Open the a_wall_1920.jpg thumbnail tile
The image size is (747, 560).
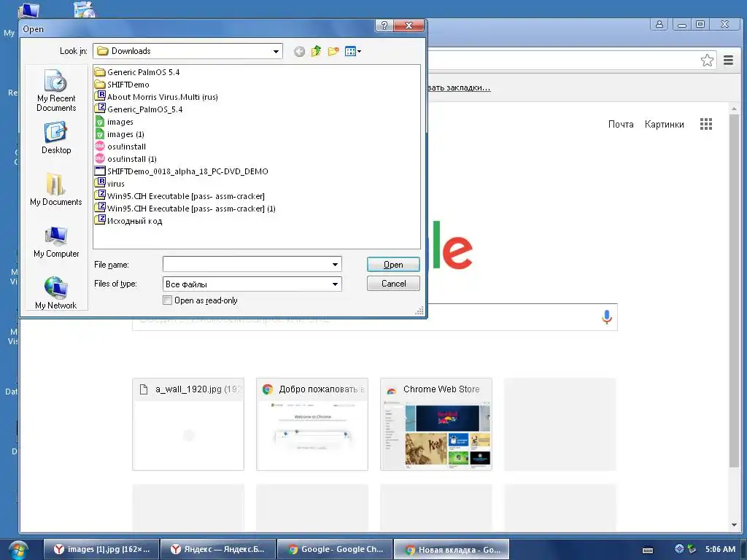coord(188,424)
